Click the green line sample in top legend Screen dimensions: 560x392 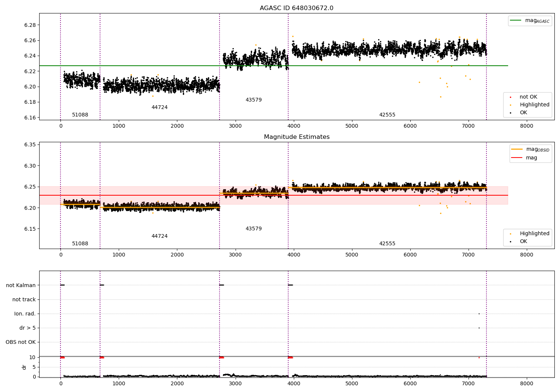coord(516,21)
